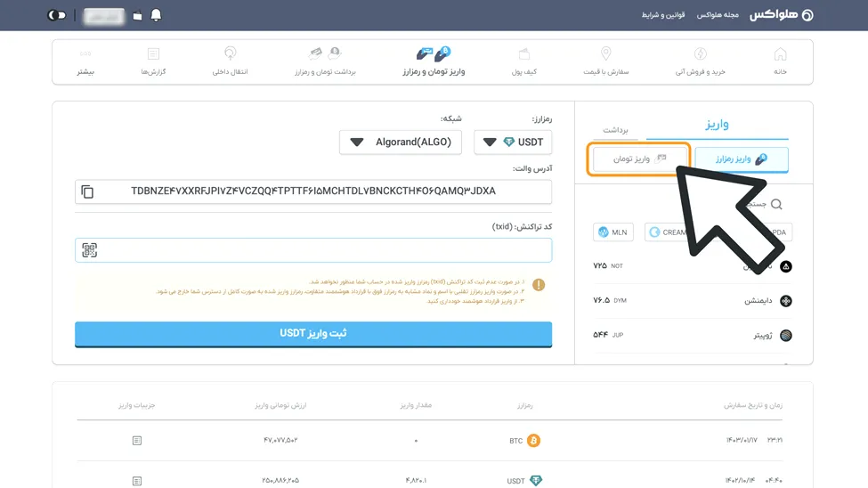Click the جزییات واریز column header
The width and height of the screenshot is (868, 488).
137,405
